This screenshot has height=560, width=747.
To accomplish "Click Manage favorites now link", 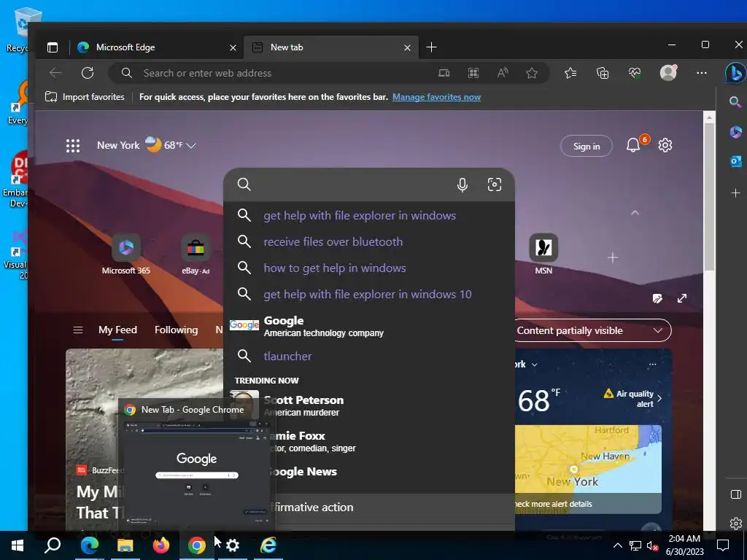I will point(436,97).
